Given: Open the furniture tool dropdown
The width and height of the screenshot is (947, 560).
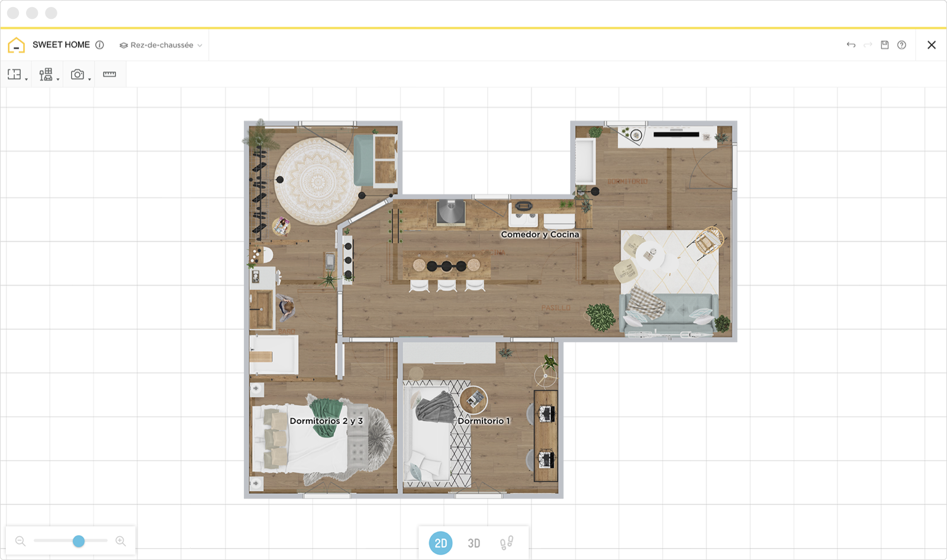Looking at the screenshot, I should coord(49,75).
